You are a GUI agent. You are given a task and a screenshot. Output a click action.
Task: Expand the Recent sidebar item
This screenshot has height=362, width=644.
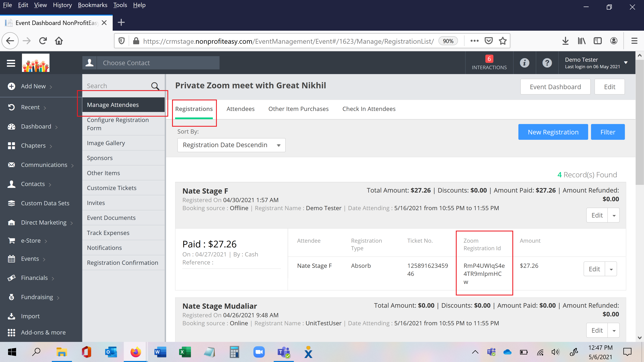(x=27, y=107)
